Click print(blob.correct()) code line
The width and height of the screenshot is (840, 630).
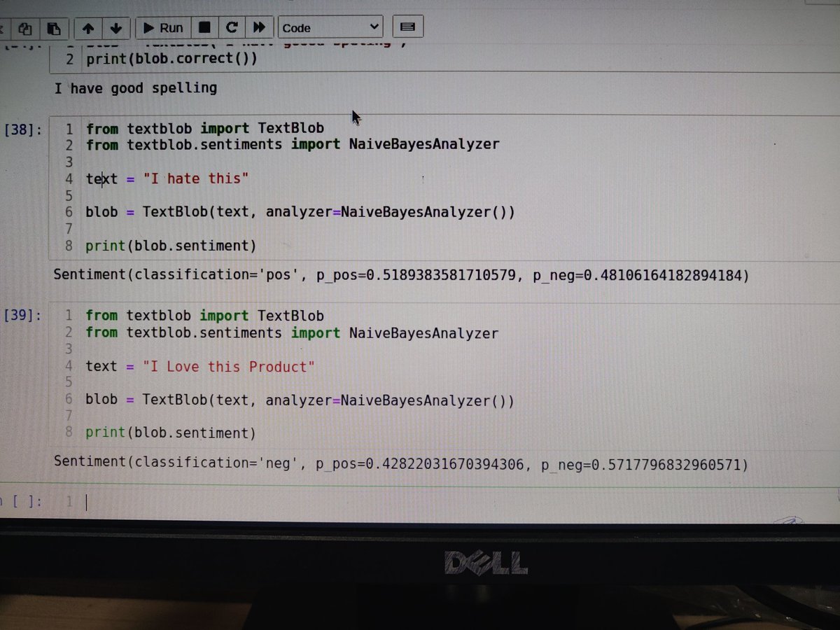[171, 58]
